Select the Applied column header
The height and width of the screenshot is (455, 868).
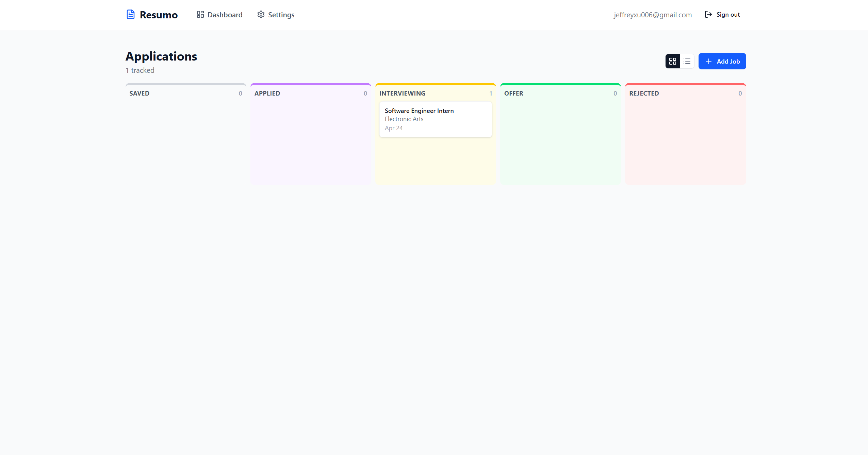267,94
